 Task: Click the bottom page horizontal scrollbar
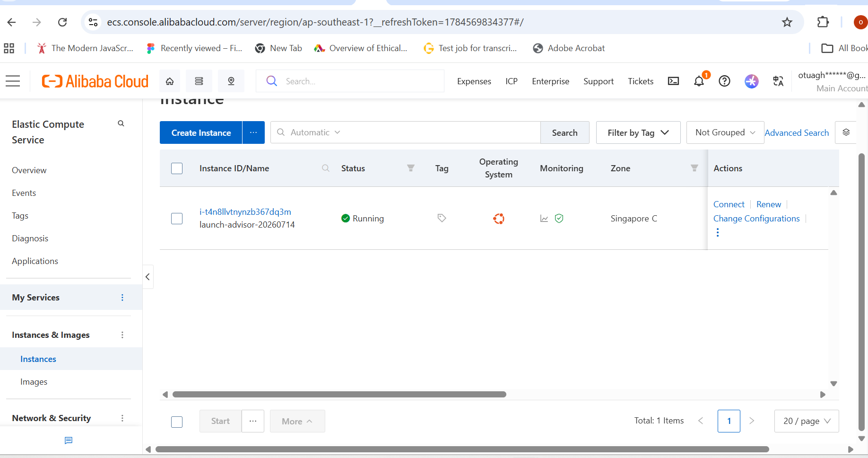tap(462, 449)
